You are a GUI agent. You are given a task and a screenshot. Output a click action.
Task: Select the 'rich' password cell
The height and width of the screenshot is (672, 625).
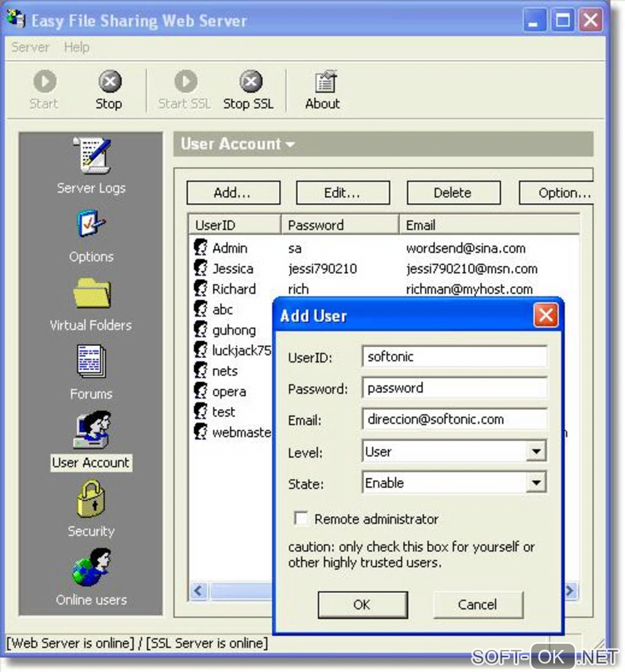[298, 289]
